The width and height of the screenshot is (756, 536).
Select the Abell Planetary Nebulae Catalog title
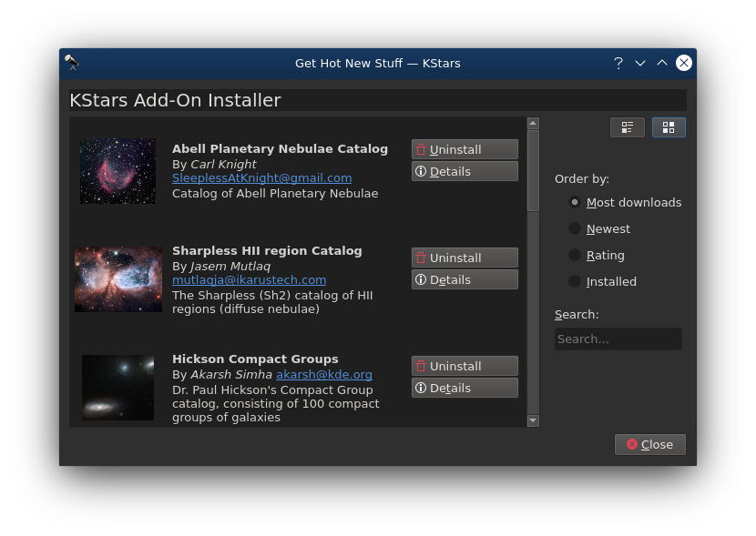point(281,149)
